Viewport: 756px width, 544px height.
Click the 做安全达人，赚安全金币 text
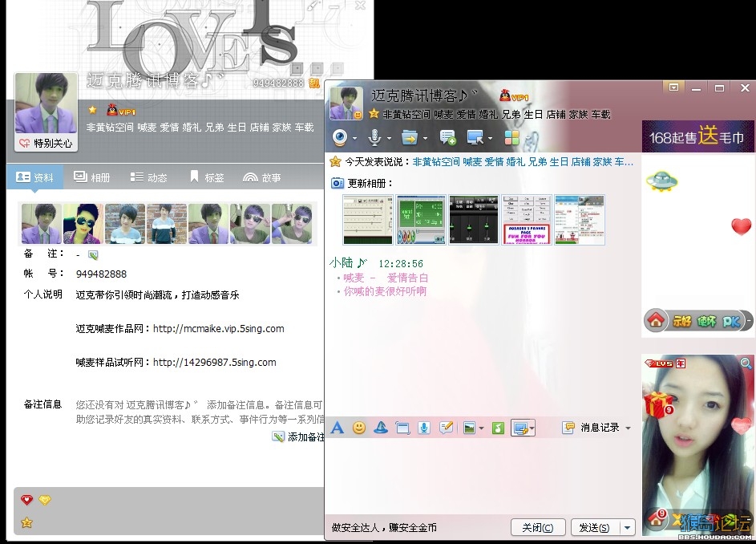pos(384,528)
